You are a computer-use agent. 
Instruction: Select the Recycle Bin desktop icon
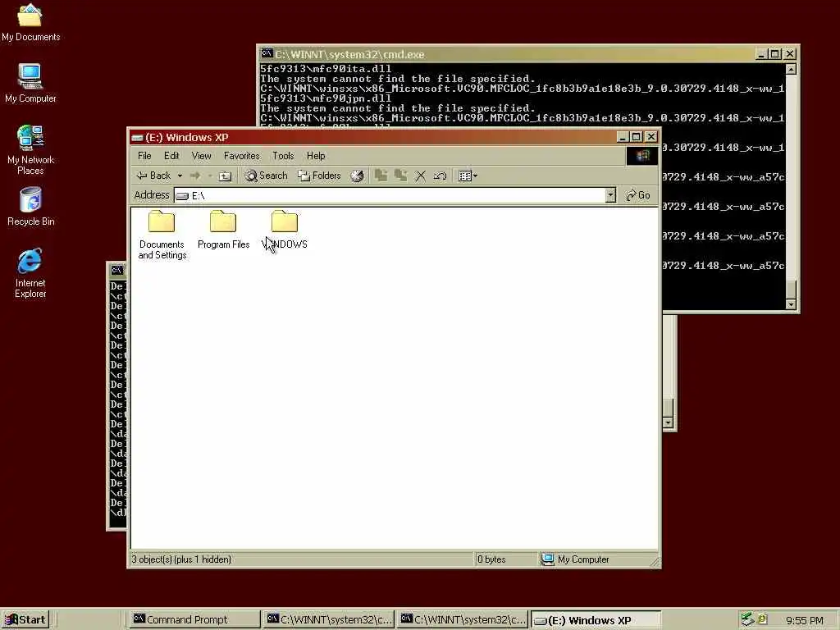pyautogui.click(x=30, y=206)
